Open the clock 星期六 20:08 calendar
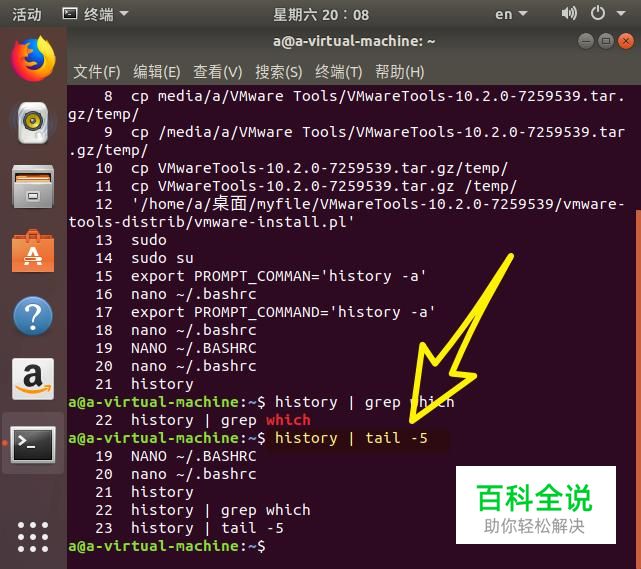This screenshot has height=569, width=641. 321,15
